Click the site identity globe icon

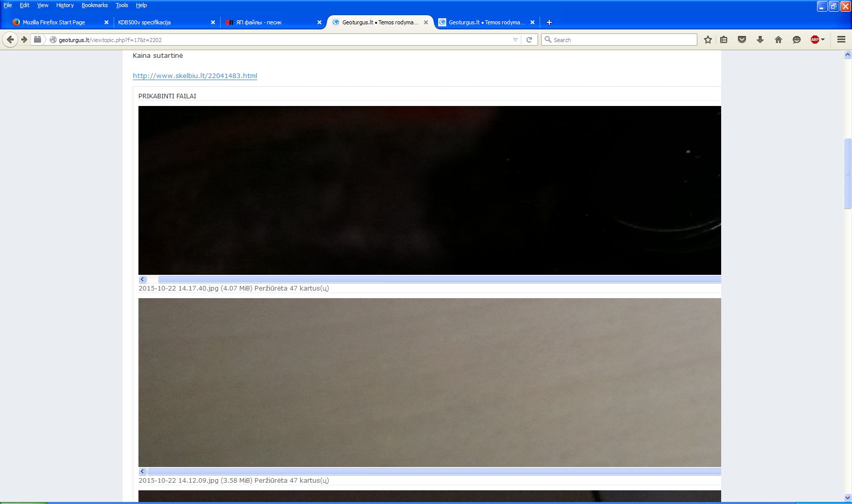[x=53, y=40]
